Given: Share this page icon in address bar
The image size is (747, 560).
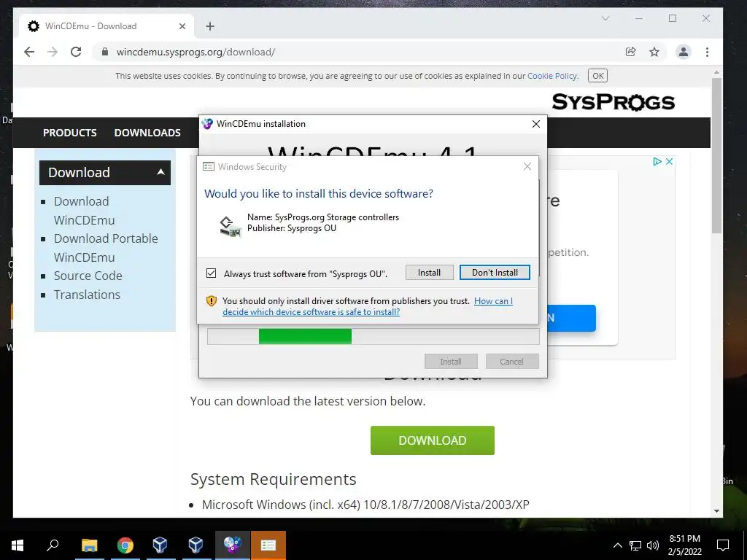Looking at the screenshot, I should (x=631, y=52).
